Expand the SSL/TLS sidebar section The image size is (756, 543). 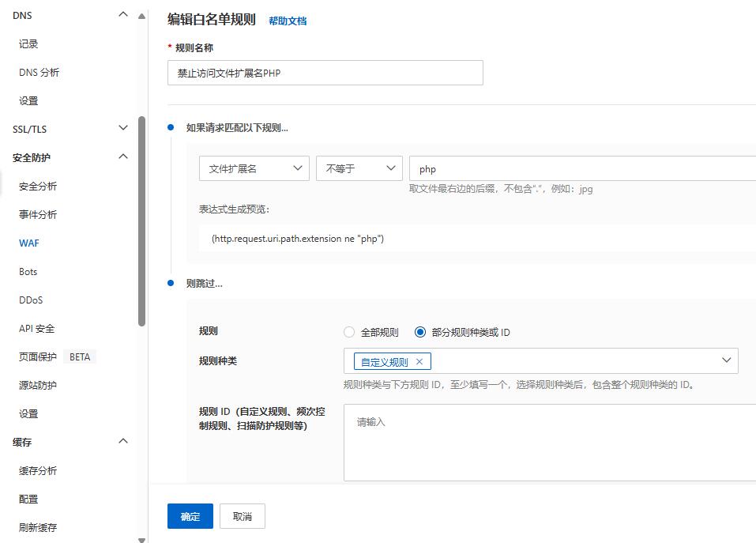coord(122,128)
